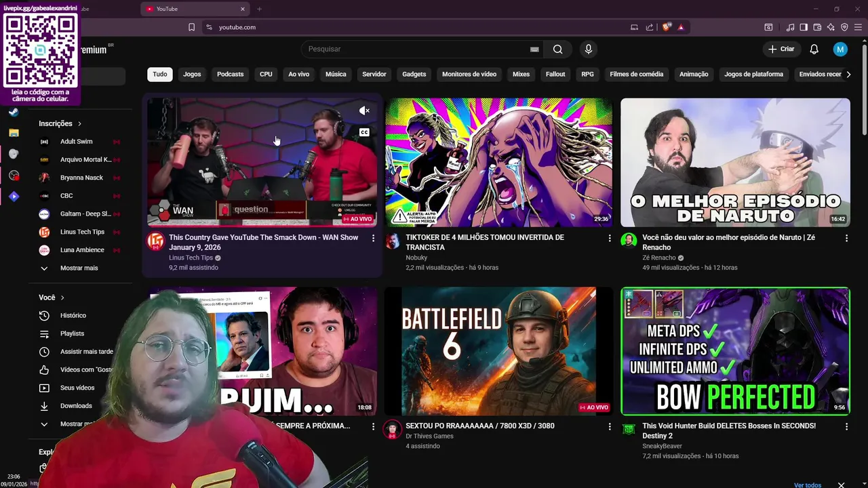Click the Criar create button
Screen dimensions: 868x488
pos(781,49)
